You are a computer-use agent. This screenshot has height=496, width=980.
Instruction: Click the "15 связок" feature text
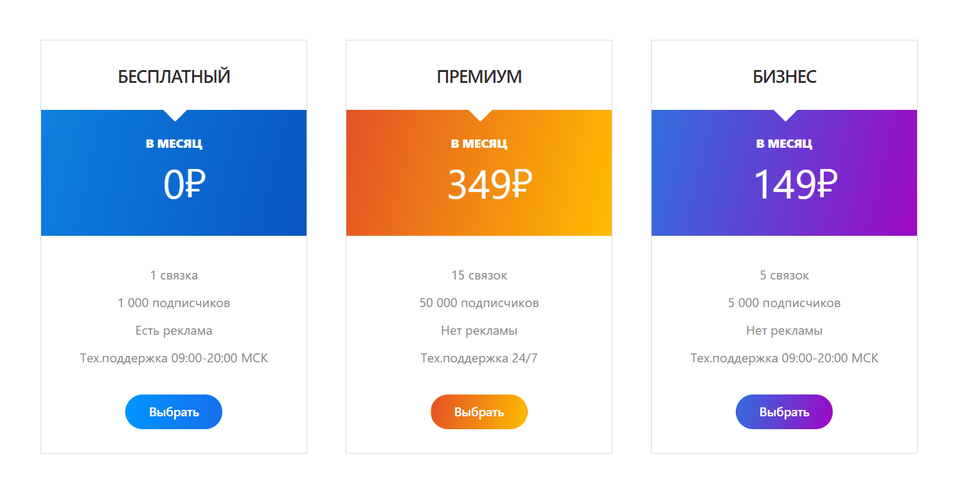tap(479, 276)
